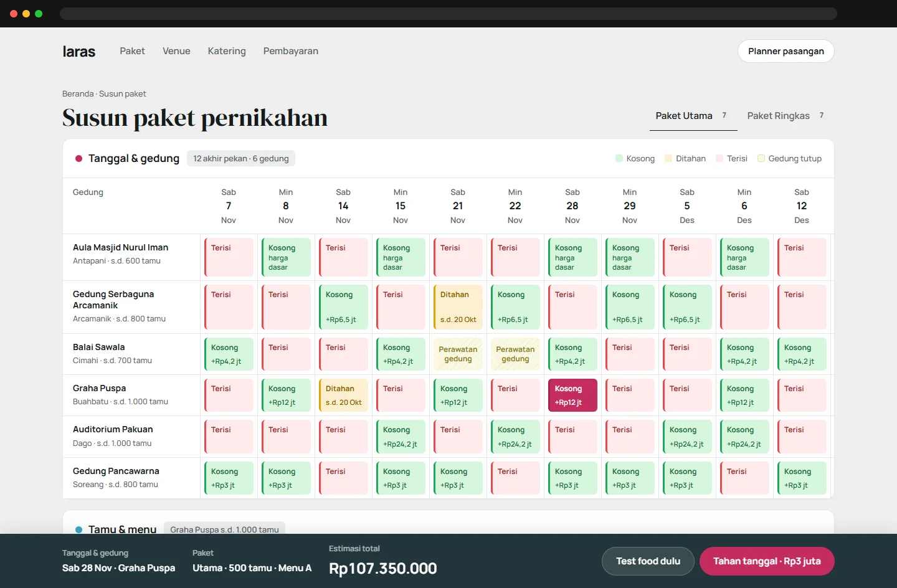This screenshot has width=897, height=588.
Task: Click the Gedung tutup legend swatch
Action: pyautogui.click(x=761, y=158)
